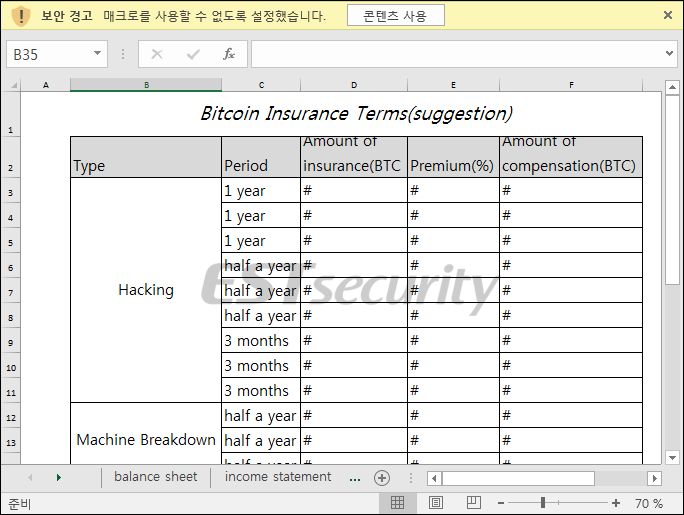Switch to Page Break Preview icon

click(474, 503)
